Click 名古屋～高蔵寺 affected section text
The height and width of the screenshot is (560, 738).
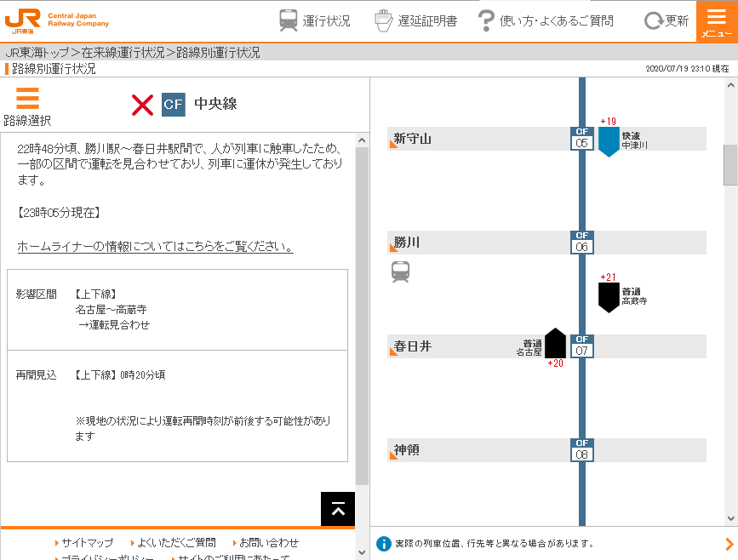pyautogui.click(x=111, y=310)
